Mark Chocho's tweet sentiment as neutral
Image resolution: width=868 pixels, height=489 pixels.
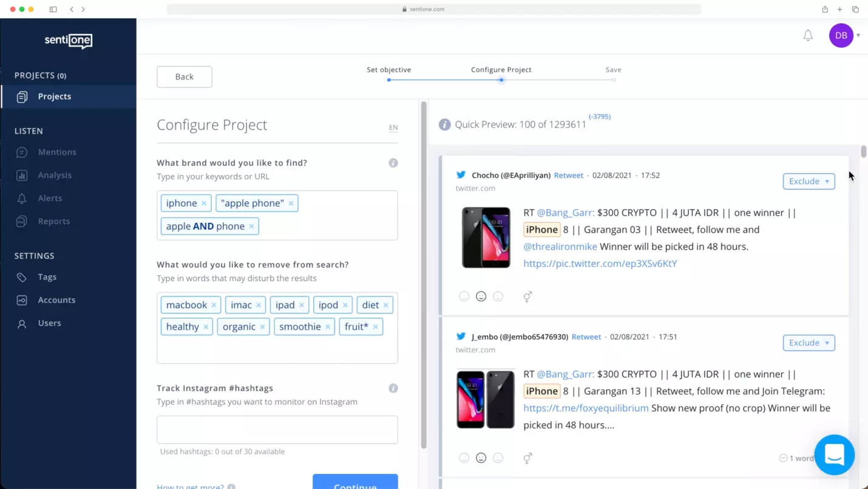481,296
